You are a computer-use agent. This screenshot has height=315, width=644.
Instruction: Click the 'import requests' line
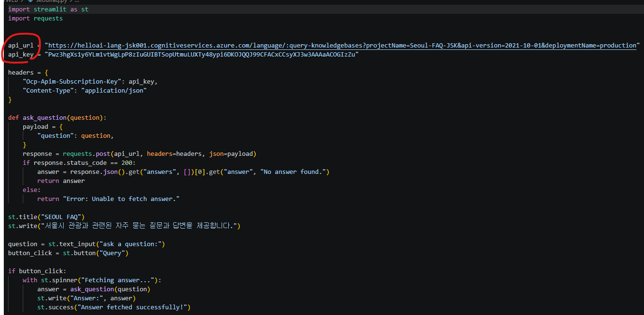tap(35, 18)
